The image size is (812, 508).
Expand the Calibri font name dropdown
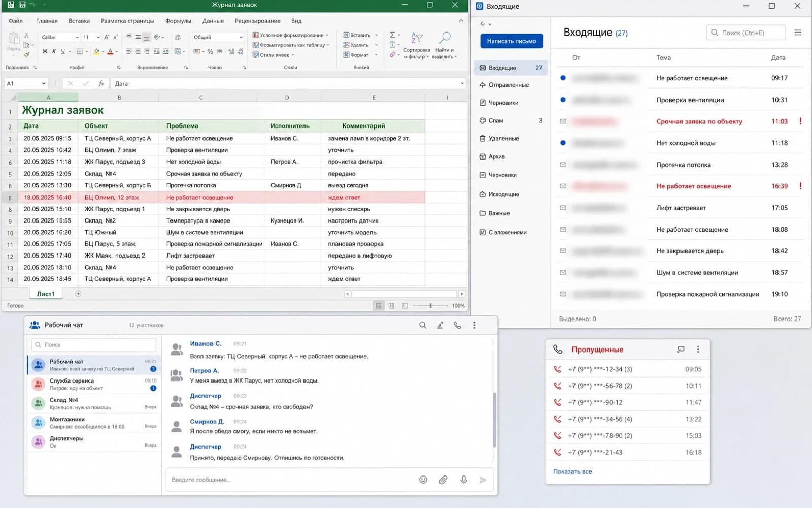tap(77, 37)
